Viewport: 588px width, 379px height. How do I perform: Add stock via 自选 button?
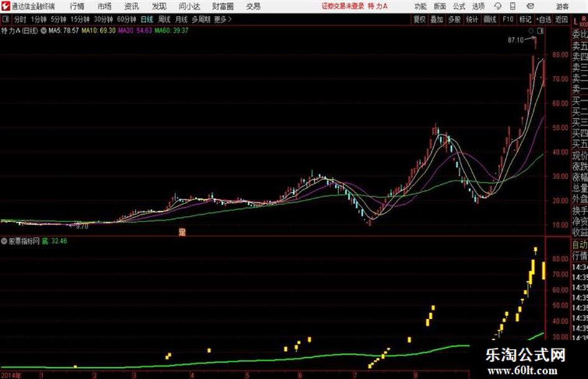[x=543, y=19]
